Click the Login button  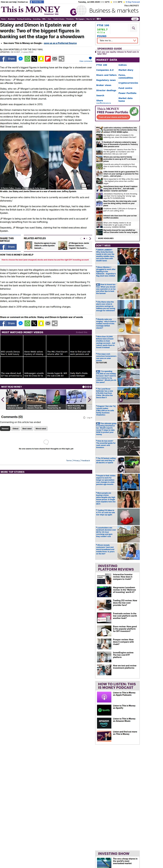coord(135,19)
